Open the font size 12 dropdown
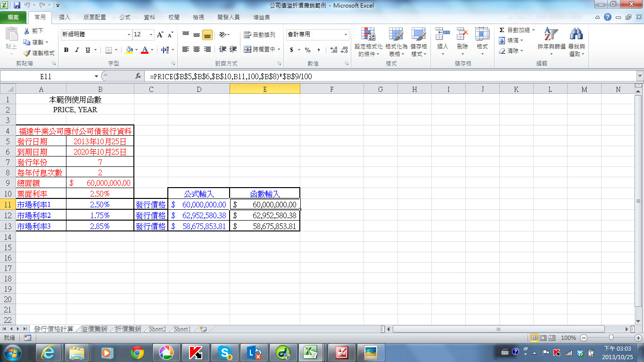Image resolution: width=644 pixels, height=362 pixels. tap(151, 34)
